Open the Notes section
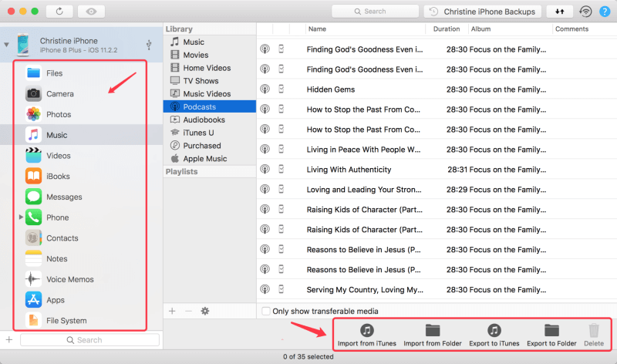Screen dimensions: 617x364 pos(81,258)
